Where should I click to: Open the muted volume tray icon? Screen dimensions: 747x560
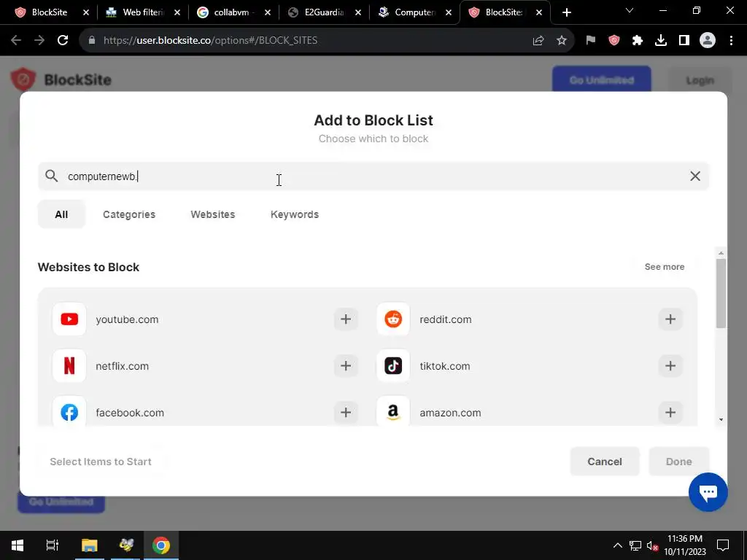653,545
